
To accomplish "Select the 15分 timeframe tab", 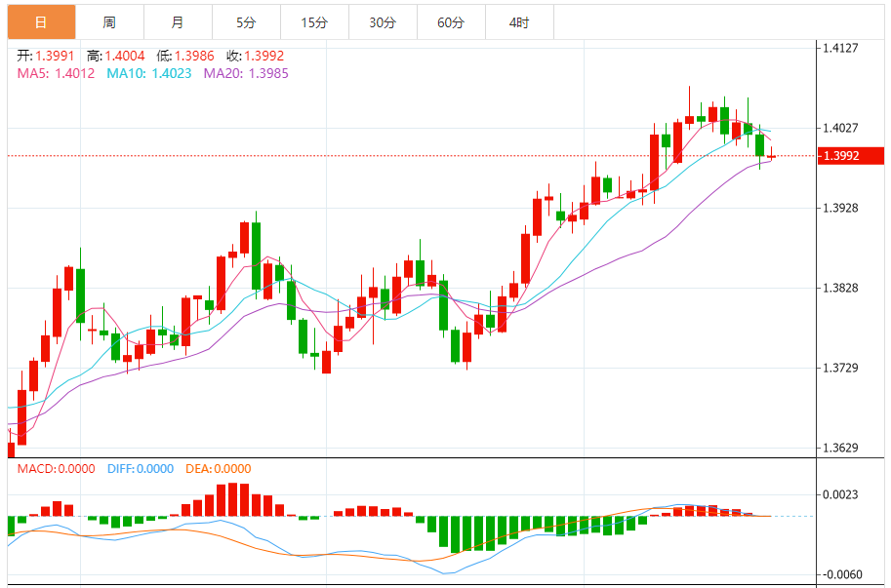I will click(313, 22).
